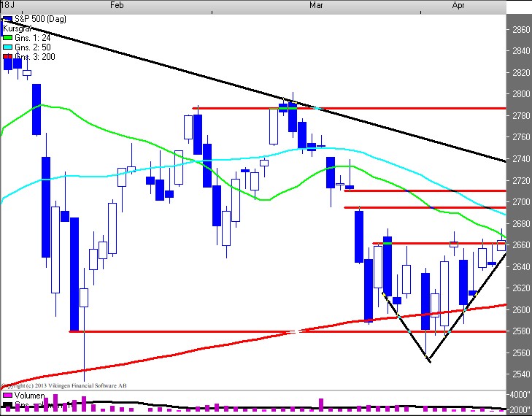Click the Vikingen Financial Software copyright text
The height and width of the screenshot is (416, 532).
[64, 386]
